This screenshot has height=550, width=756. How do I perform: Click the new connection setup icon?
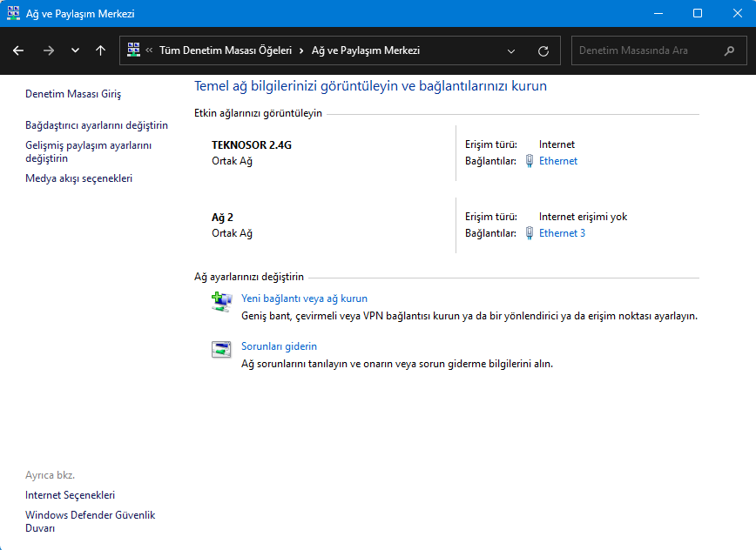pos(221,302)
